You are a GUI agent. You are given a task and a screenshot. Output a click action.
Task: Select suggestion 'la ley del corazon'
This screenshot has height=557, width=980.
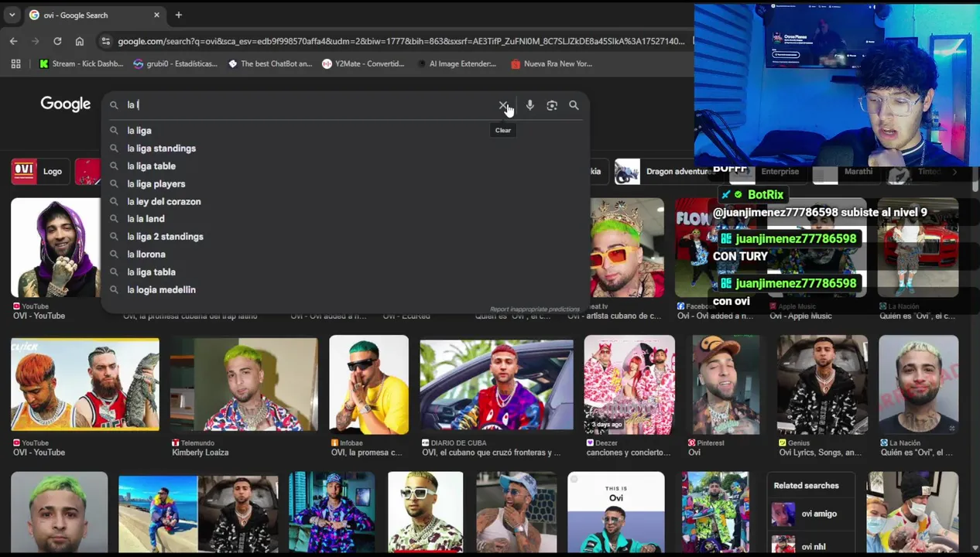coord(344,202)
